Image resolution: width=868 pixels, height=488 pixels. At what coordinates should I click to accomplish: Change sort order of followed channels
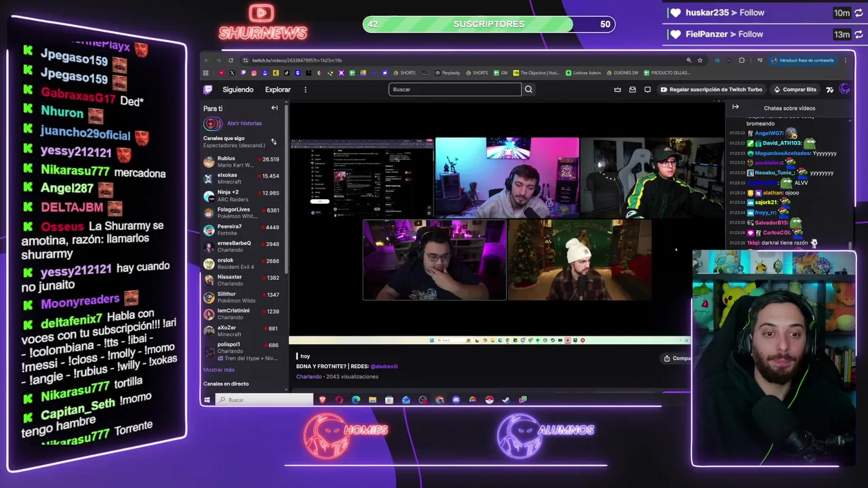click(x=273, y=142)
